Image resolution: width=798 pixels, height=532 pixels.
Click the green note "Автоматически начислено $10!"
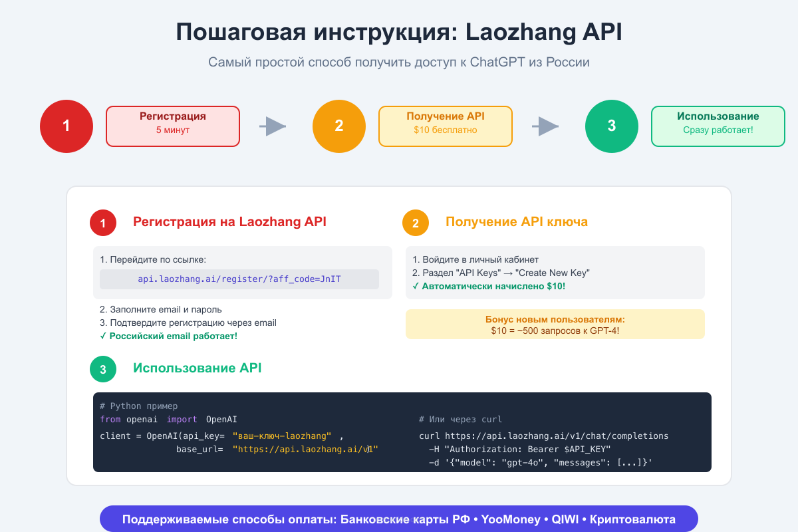[x=489, y=286]
